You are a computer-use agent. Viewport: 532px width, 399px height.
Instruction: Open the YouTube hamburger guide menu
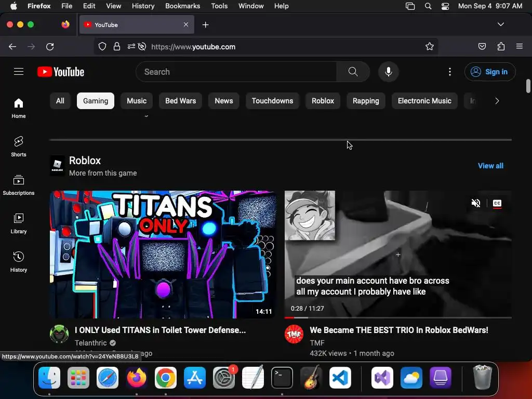point(19,72)
